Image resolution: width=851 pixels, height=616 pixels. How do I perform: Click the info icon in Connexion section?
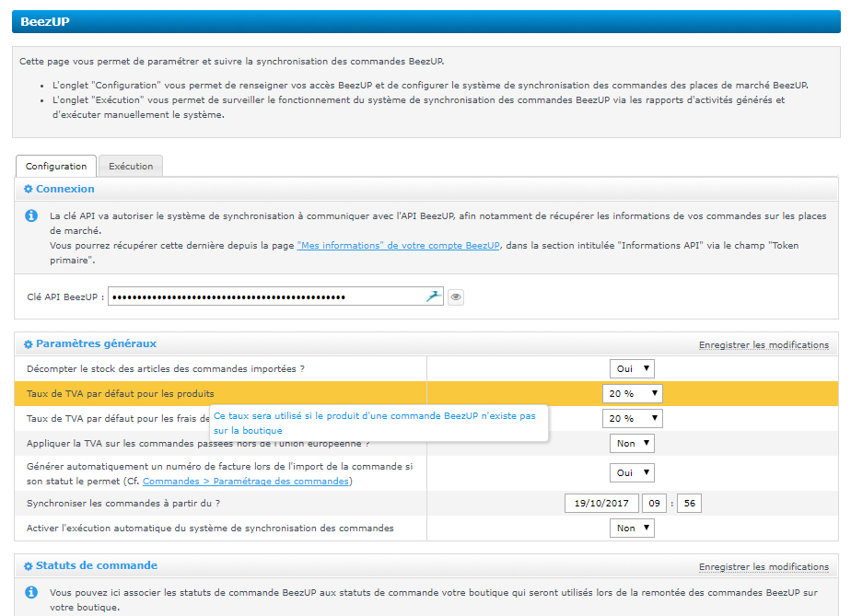click(x=31, y=216)
